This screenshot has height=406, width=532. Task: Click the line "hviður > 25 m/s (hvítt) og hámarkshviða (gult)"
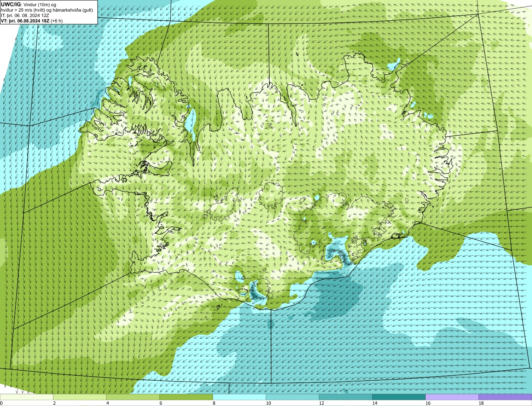[47, 10]
